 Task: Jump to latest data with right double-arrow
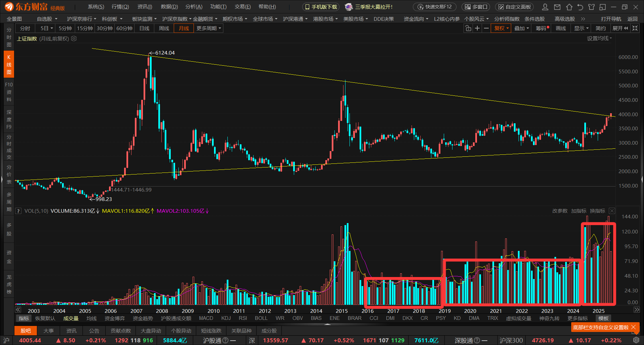point(637,309)
